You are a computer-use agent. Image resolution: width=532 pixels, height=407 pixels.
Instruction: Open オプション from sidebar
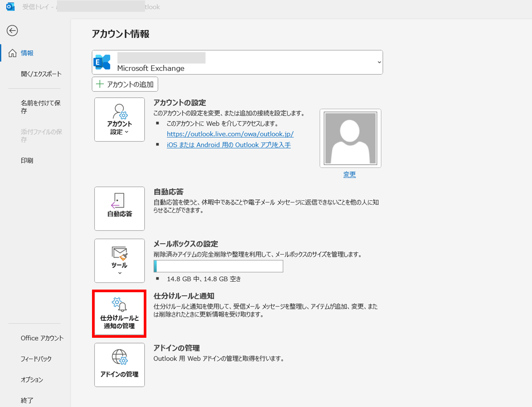point(32,379)
